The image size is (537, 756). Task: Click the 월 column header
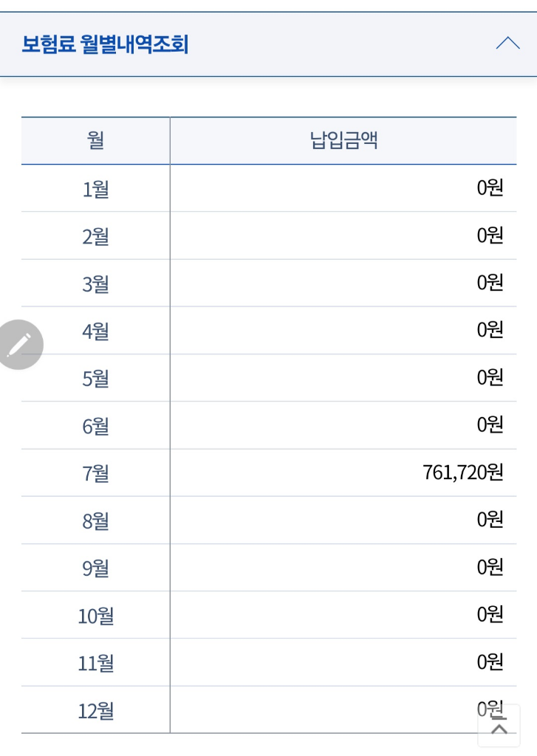(95, 140)
